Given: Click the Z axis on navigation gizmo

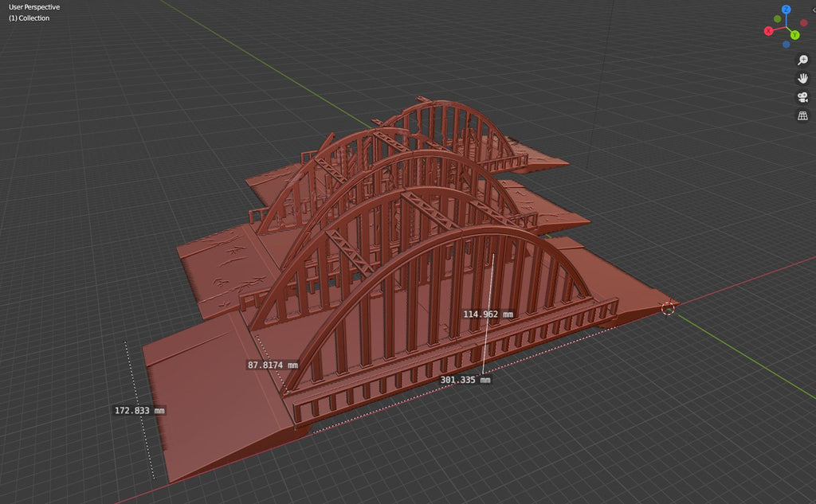Looking at the screenshot, I should tap(786, 10).
